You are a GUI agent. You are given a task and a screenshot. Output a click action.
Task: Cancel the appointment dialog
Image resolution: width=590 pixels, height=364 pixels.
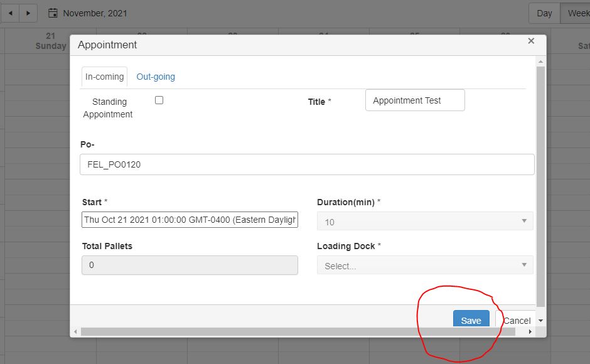[x=516, y=320]
